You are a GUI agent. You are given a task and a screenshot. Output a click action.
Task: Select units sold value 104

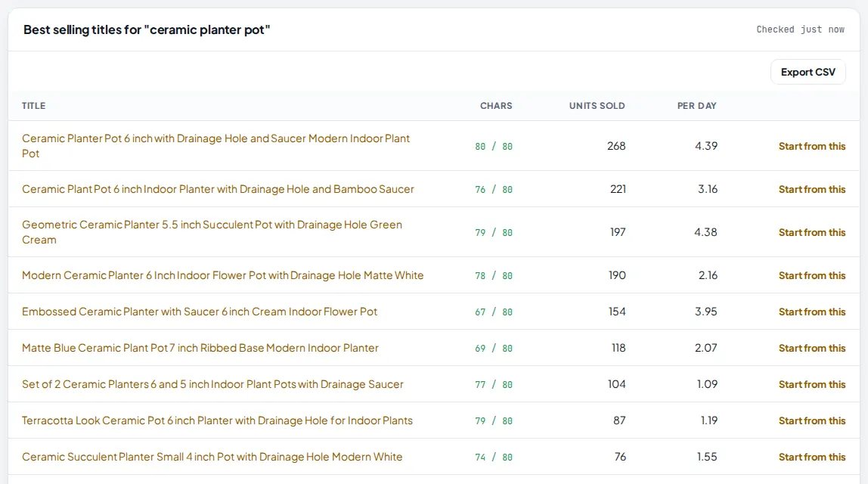(617, 384)
